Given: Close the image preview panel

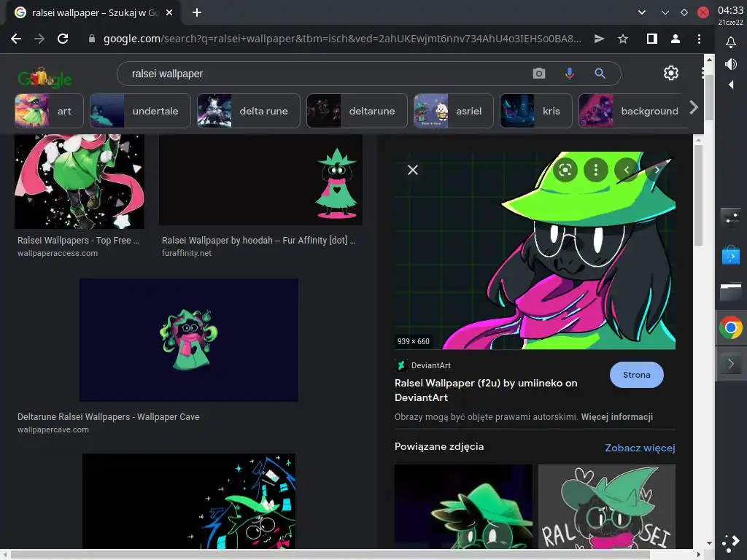Looking at the screenshot, I should point(413,170).
